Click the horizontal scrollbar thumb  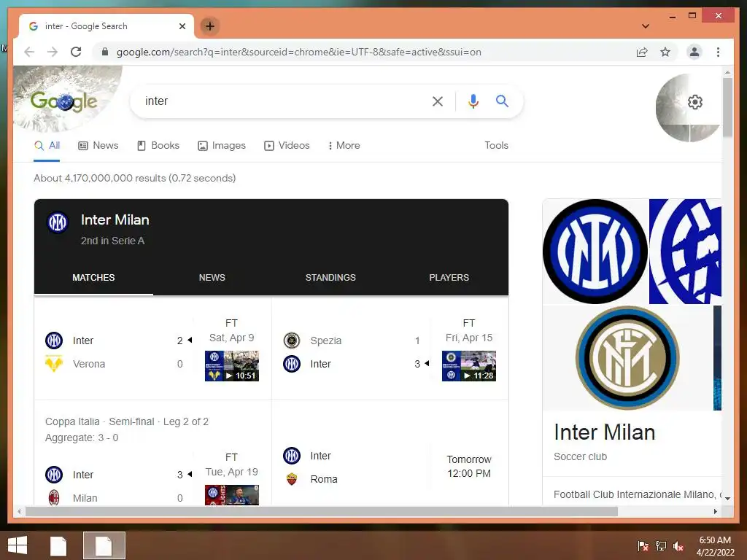coord(322,511)
